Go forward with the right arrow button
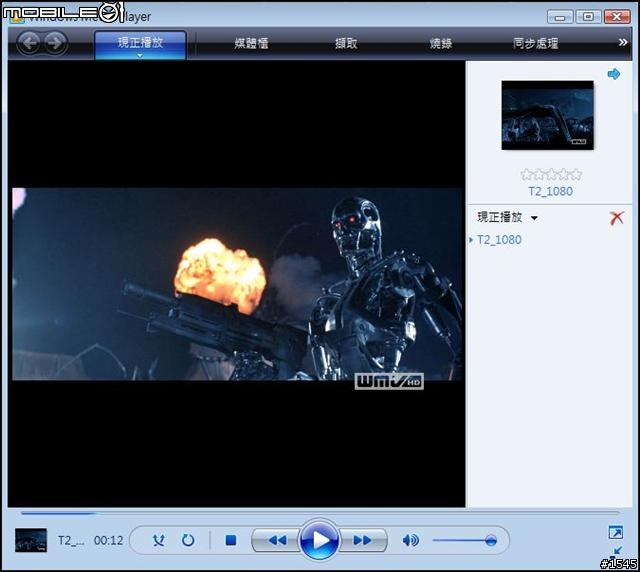 (x=55, y=42)
